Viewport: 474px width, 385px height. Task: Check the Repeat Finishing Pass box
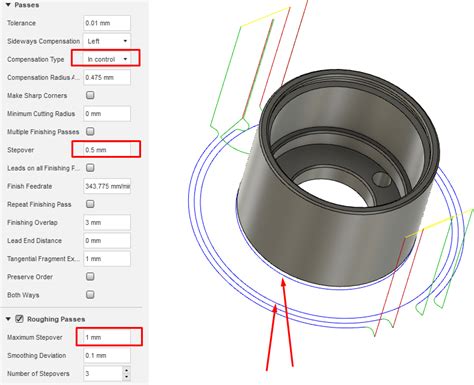90,204
